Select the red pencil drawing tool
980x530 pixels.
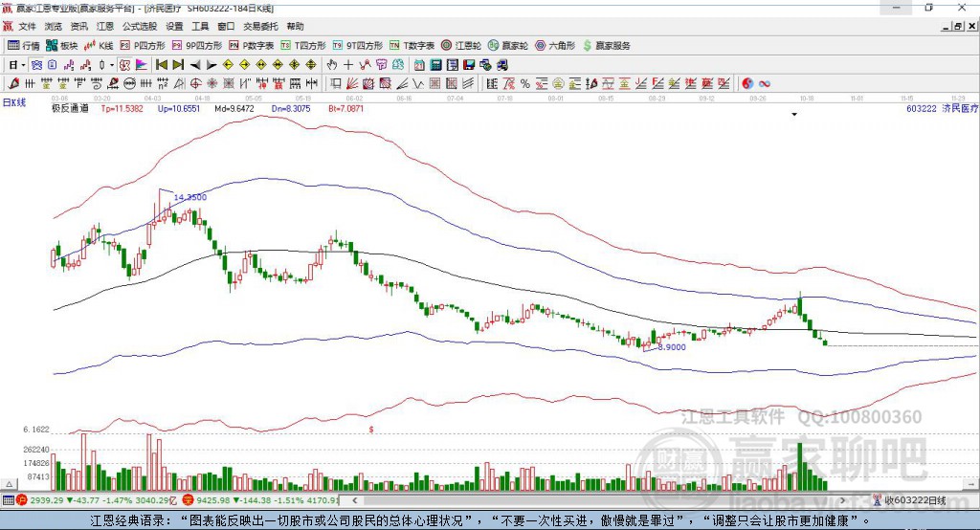(13, 83)
